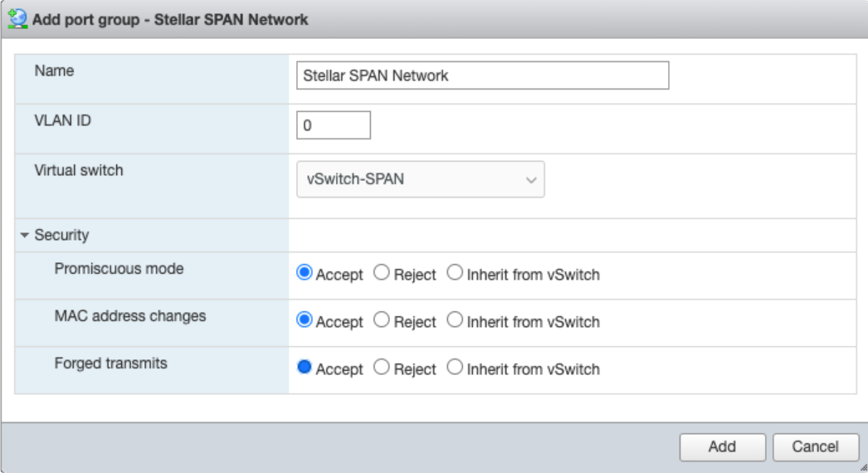Click the port group icon in title bar
Screen dimensions: 868x473
[x=17, y=19]
